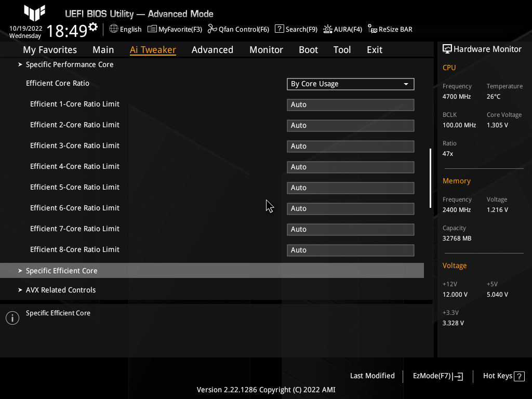The height and width of the screenshot is (399, 532).
Task: Switch to the Advanced tab
Action: [212, 49]
